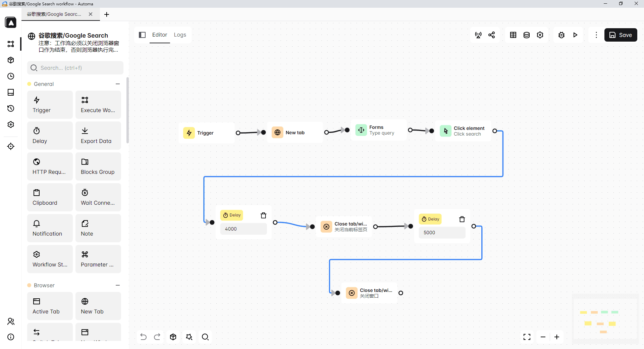Open a new tab with plus
Image resolution: width=644 pixels, height=349 pixels.
click(107, 14)
